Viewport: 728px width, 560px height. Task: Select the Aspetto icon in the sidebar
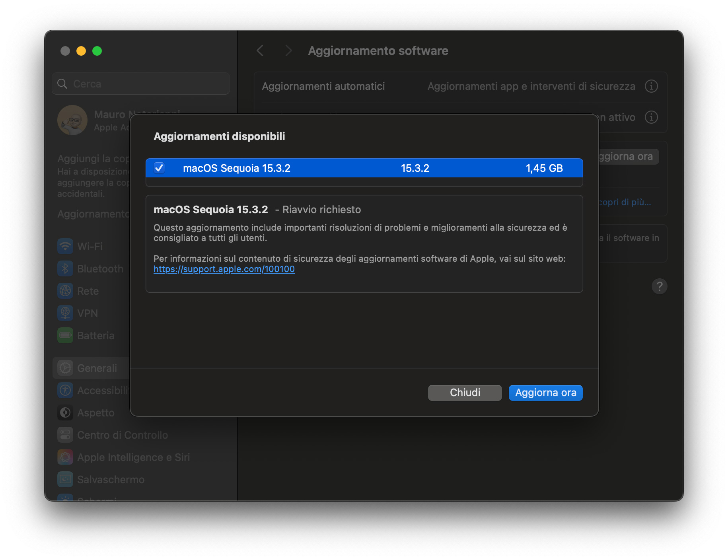pyautogui.click(x=65, y=412)
